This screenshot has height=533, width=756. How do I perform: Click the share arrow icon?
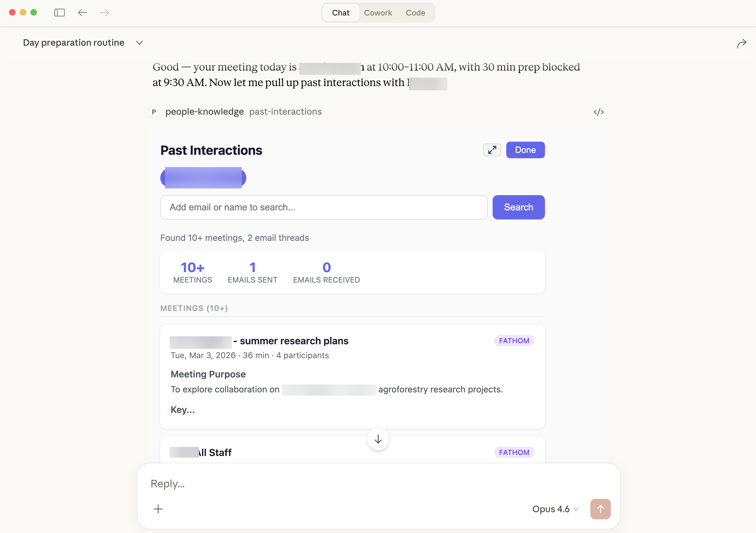click(x=742, y=44)
